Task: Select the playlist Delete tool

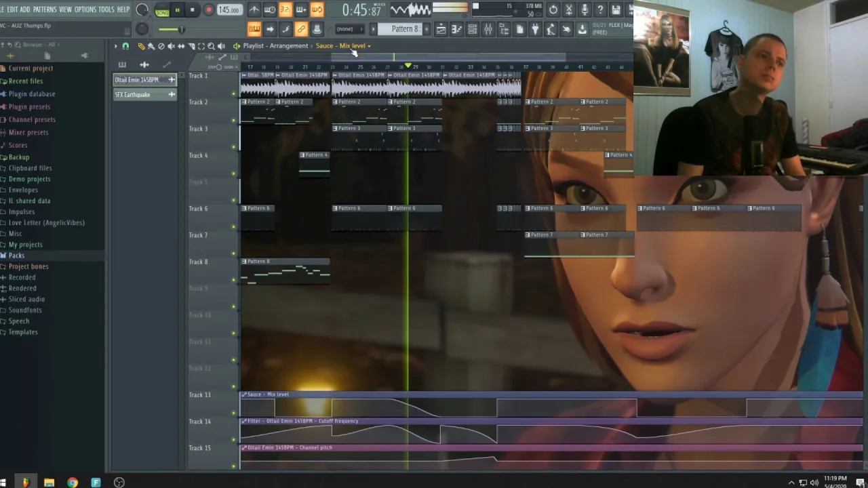Action: pyautogui.click(x=161, y=46)
